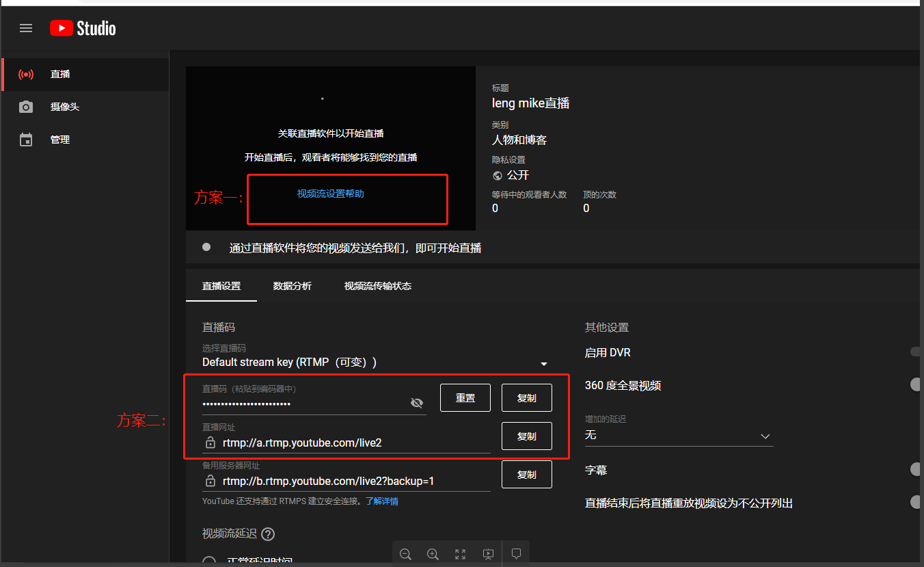Click the 等待中的观看者人数 count
The image size is (924, 567).
pos(495,208)
